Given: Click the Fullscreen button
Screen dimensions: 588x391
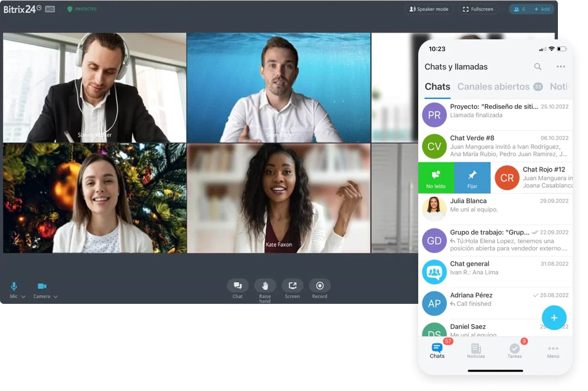Looking at the screenshot, I should (x=478, y=9).
